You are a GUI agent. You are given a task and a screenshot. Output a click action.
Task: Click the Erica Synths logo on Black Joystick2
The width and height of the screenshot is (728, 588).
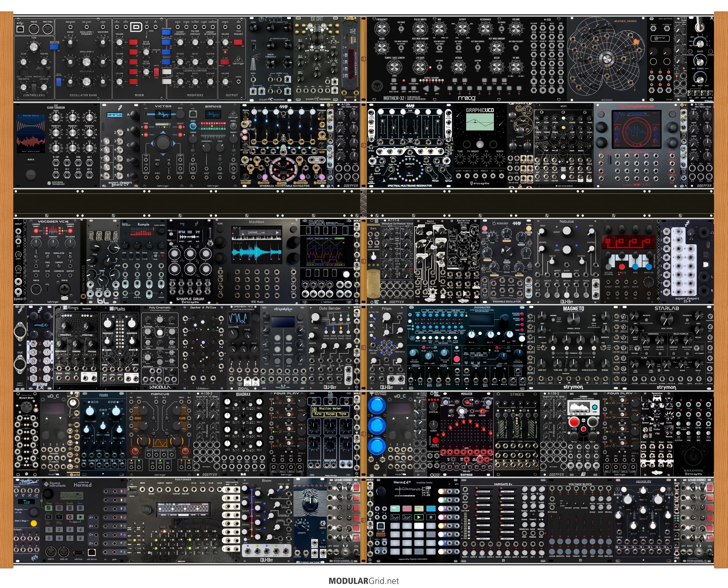pyautogui.click(x=693, y=474)
